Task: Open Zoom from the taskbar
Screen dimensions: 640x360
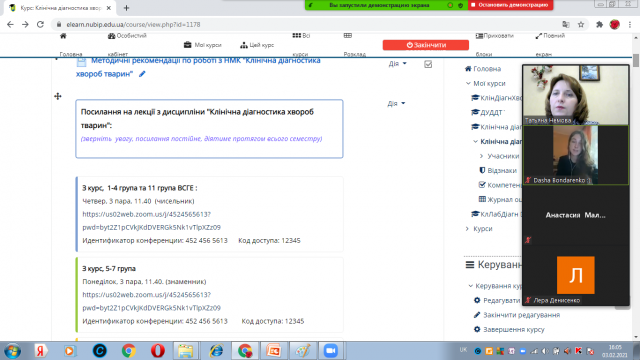Action: [x=331, y=351]
